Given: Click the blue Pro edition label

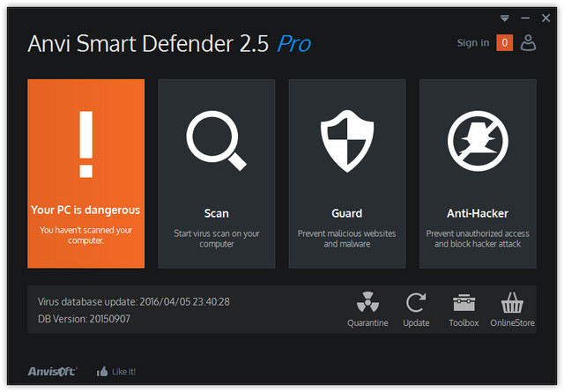Looking at the screenshot, I should tap(294, 43).
